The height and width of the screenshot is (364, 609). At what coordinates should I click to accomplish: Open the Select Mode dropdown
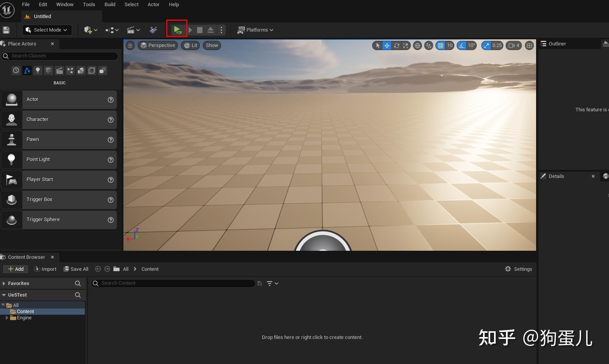click(46, 30)
